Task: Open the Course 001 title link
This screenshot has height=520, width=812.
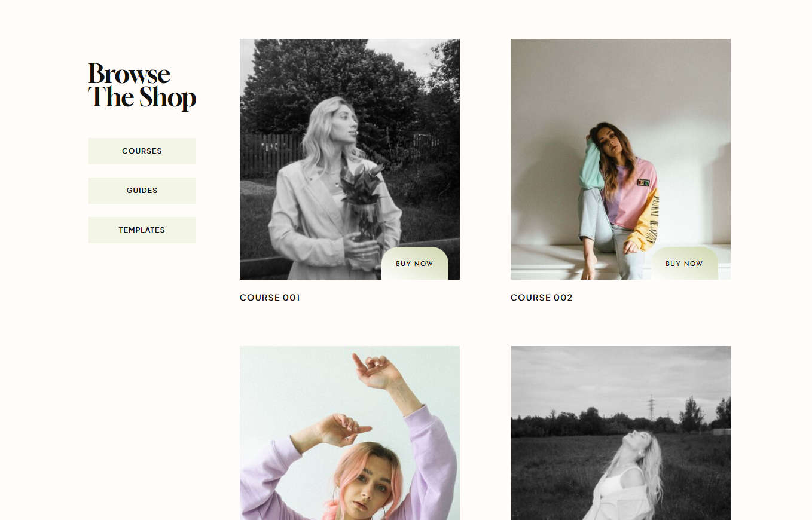Action: click(270, 298)
